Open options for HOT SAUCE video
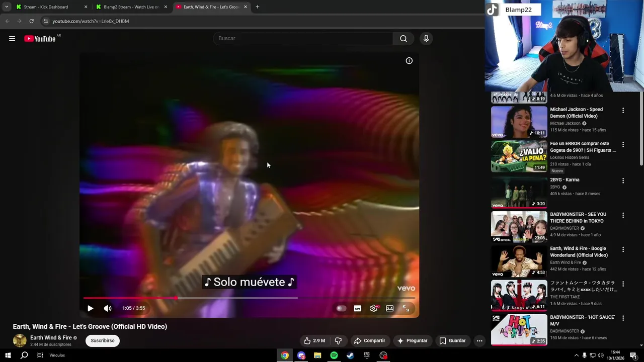 click(x=623, y=318)
